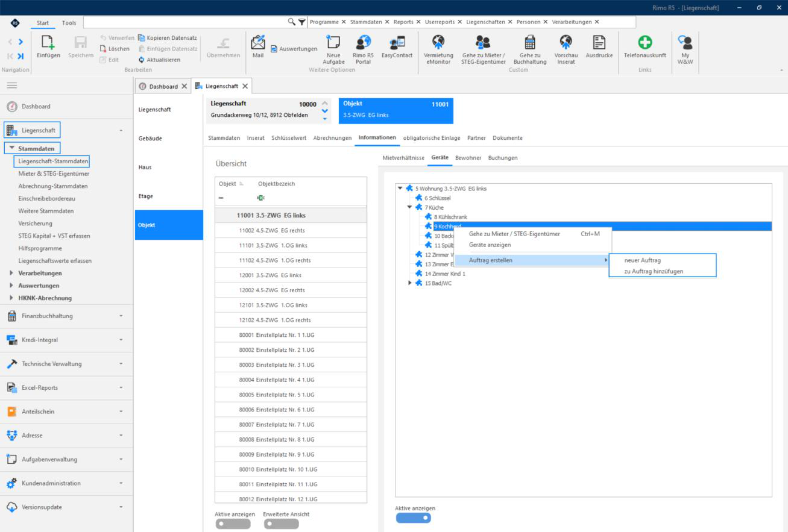Choose neuer Auftrag from submenu
The height and width of the screenshot is (532, 788).
pos(643,260)
